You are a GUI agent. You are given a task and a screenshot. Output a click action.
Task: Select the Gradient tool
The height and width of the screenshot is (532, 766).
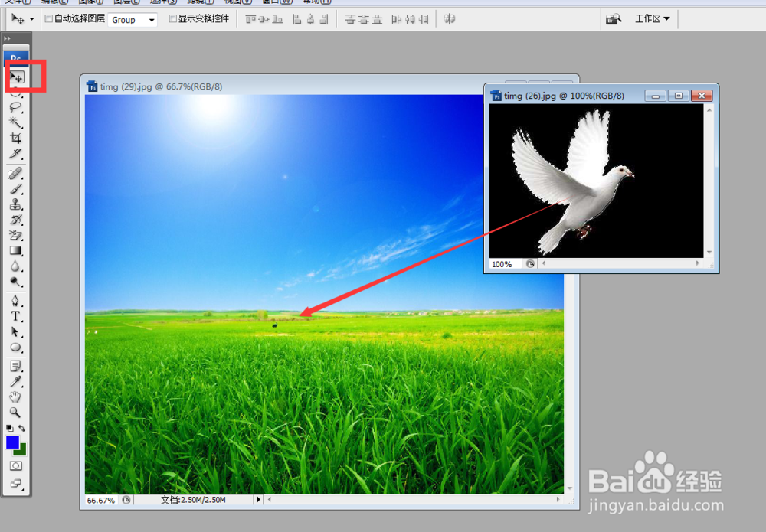(15, 251)
